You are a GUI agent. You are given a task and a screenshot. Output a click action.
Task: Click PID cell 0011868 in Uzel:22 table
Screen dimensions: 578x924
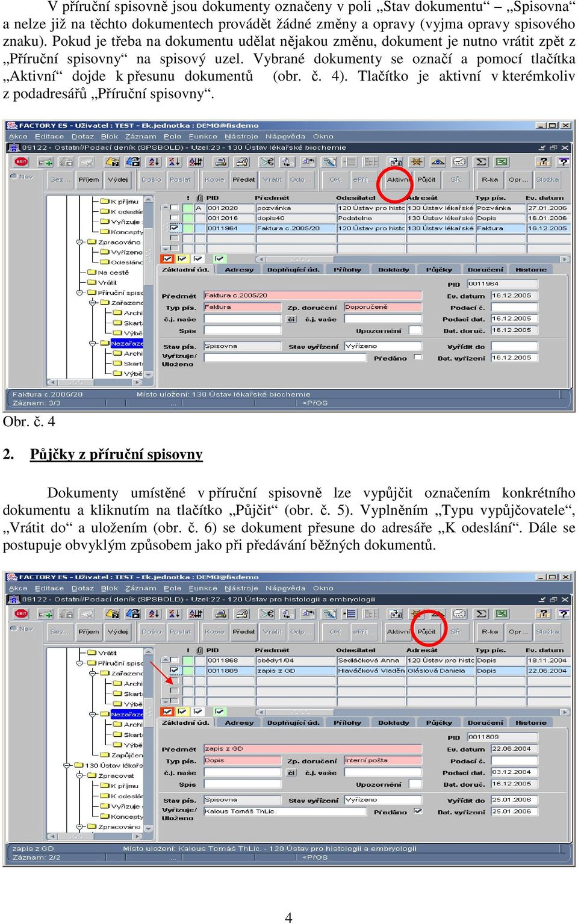point(231,660)
